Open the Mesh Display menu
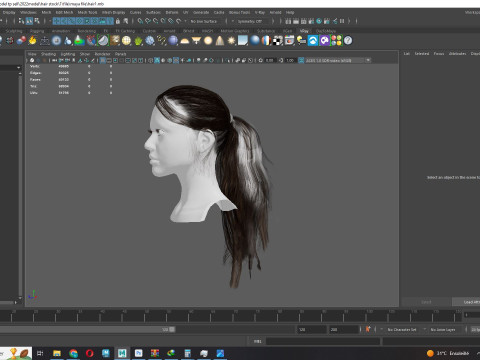480x360 pixels. [x=113, y=12]
